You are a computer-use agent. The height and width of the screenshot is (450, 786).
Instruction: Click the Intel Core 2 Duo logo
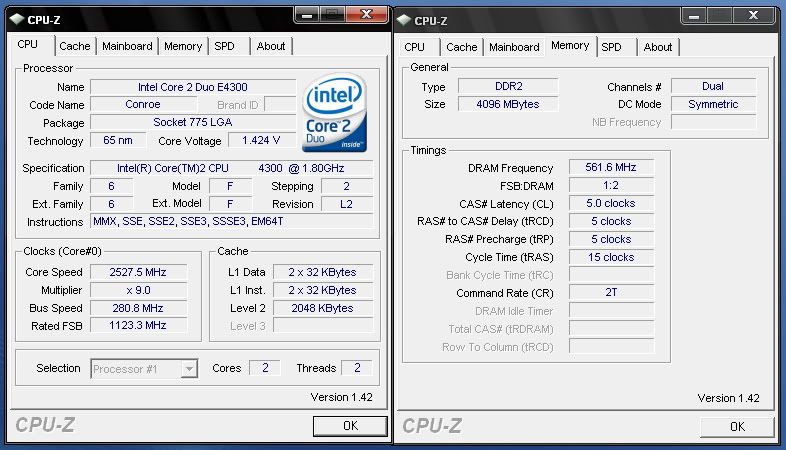click(334, 113)
